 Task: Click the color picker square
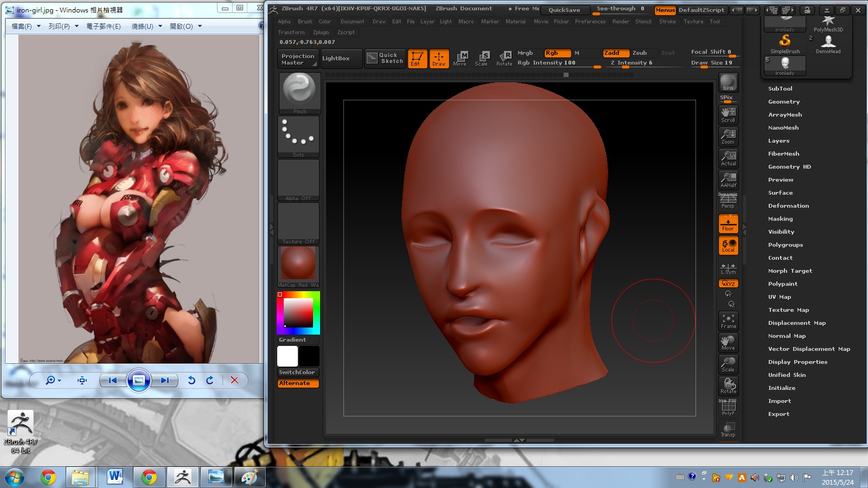pyautogui.click(x=298, y=313)
